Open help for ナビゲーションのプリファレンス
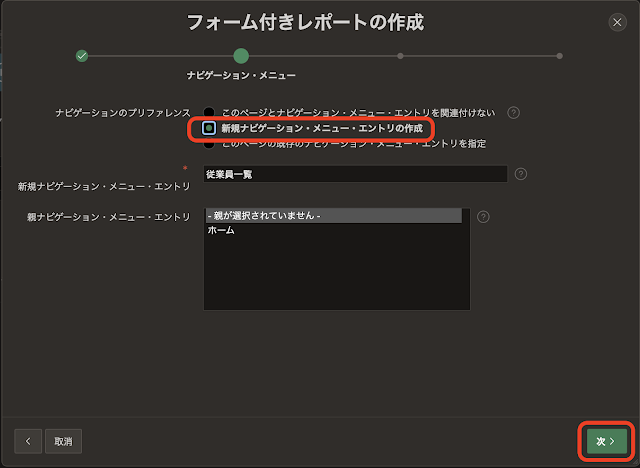This screenshot has height=468, width=640. coord(513,113)
